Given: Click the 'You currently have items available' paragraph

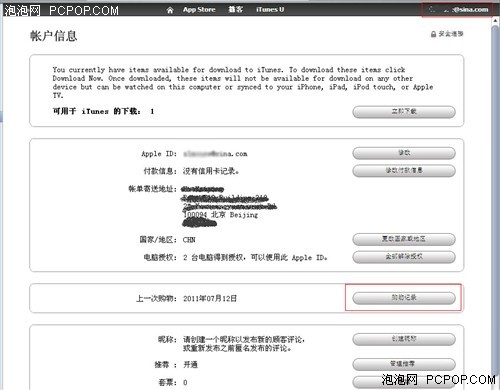Looking at the screenshot, I should 243,83.
